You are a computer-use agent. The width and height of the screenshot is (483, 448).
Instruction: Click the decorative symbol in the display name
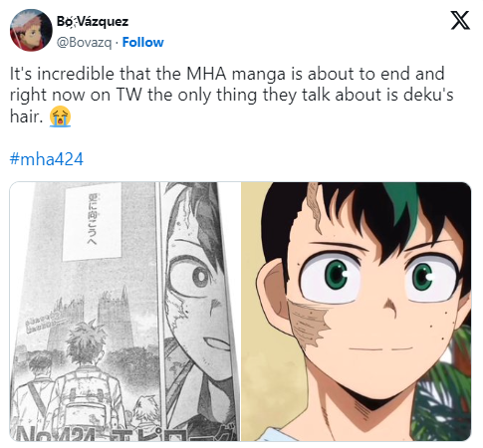point(73,22)
